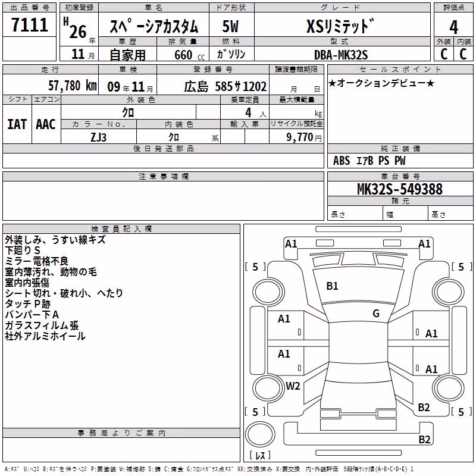Select lot number 7111
The width and height of the screenshot is (476, 476).
(x=30, y=24)
